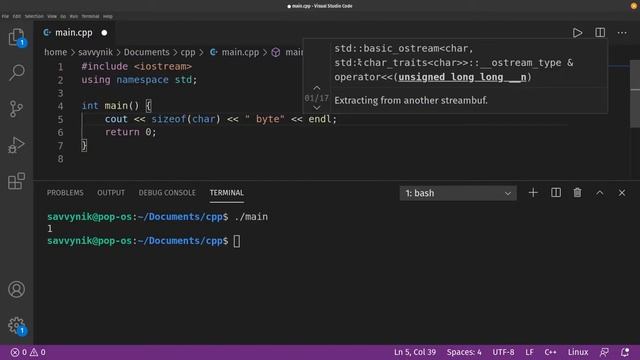Viewport: 640px width, 360px height.
Task: Kill the terminal with trash icon
Action: (x=577, y=193)
